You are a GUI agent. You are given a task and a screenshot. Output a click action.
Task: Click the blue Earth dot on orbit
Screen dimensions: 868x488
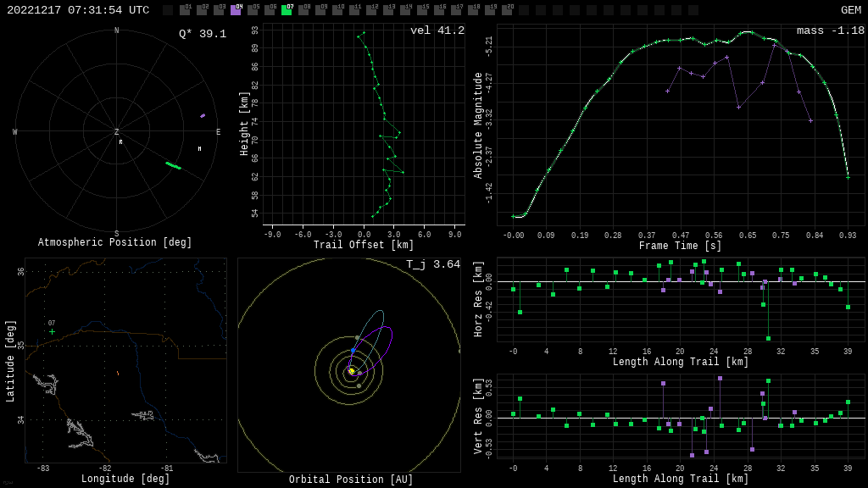[x=353, y=350]
